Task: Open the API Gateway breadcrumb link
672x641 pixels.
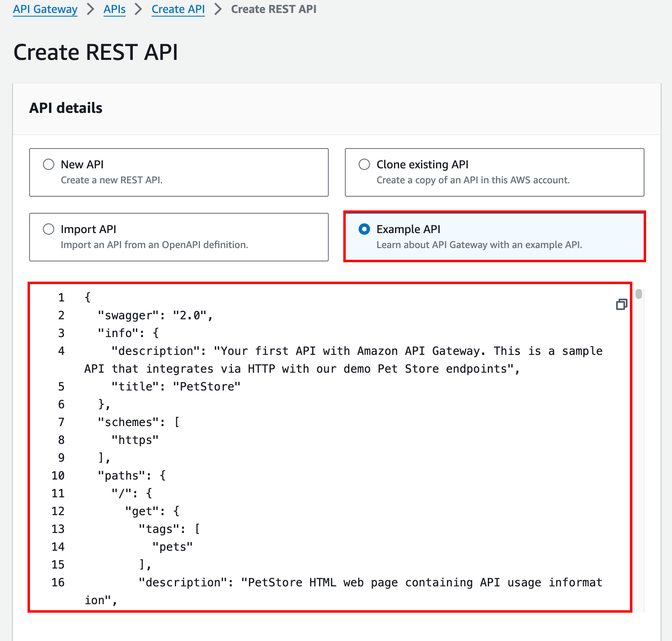Action: [x=45, y=9]
